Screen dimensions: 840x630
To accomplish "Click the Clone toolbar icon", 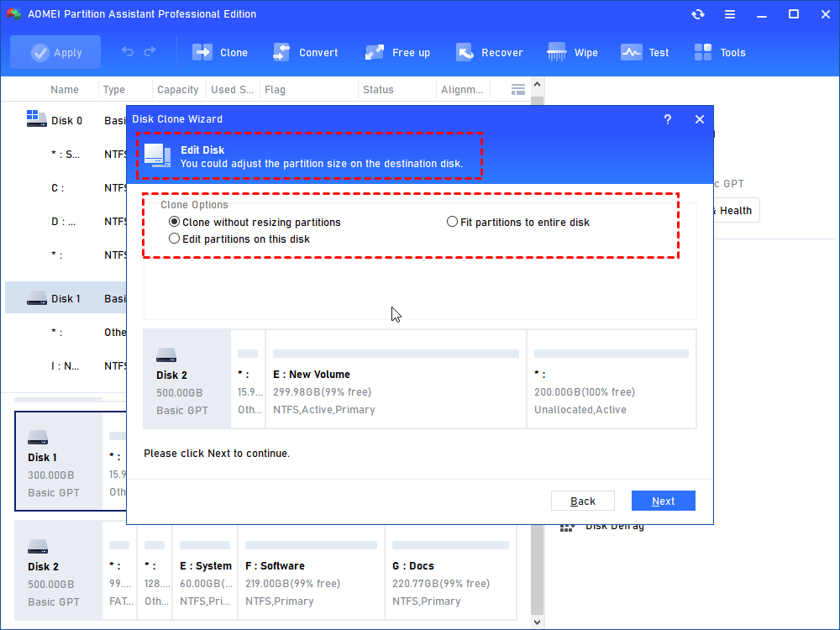I will (203, 52).
